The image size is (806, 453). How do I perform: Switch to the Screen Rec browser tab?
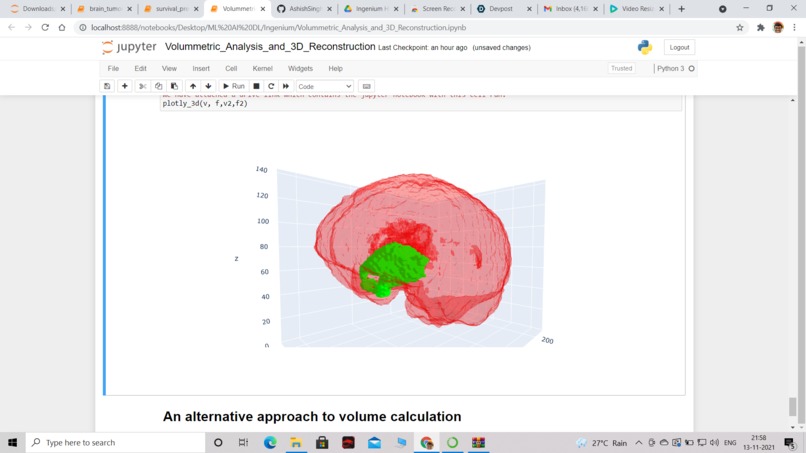tap(438, 9)
